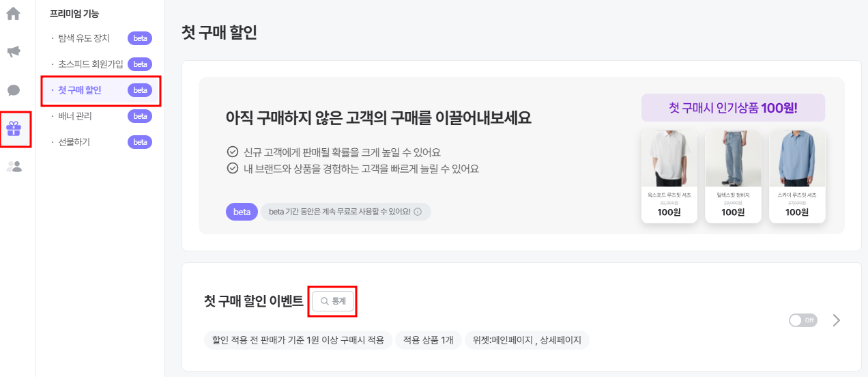The image size is (868, 377).
Task: Click the 통계 statistics button
Action: (333, 301)
